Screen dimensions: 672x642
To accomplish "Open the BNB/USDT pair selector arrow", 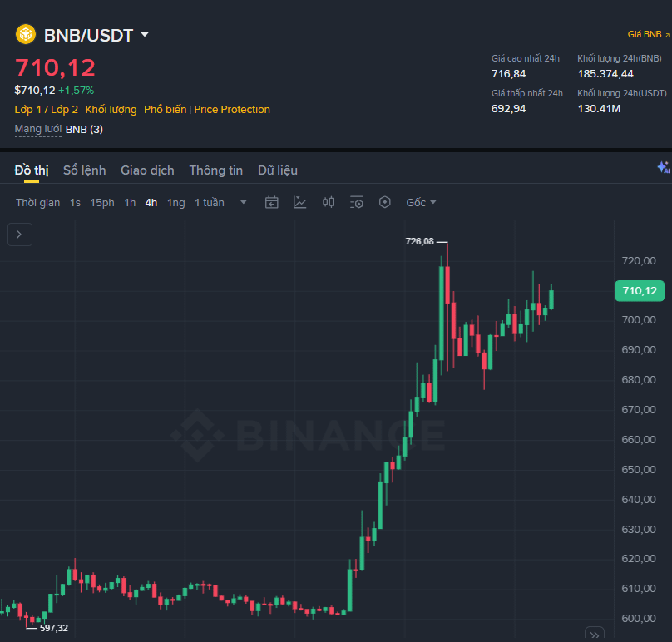I will [x=145, y=34].
